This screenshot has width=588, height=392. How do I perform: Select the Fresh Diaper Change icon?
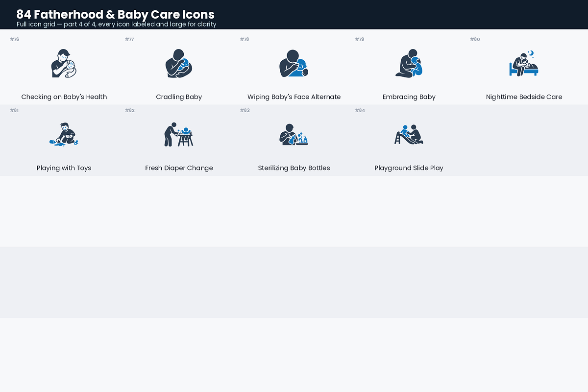click(x=179, y=134)
